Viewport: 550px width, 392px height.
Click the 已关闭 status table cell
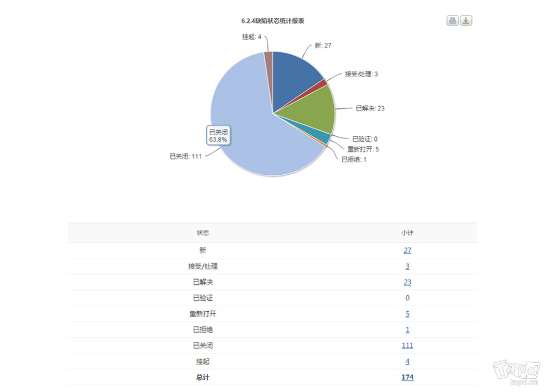pyautogui.click(x=203, y=345)
